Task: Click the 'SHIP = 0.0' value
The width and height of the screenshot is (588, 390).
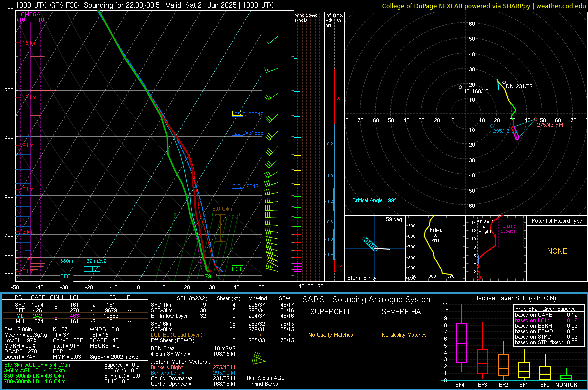Action: (117, 381)
